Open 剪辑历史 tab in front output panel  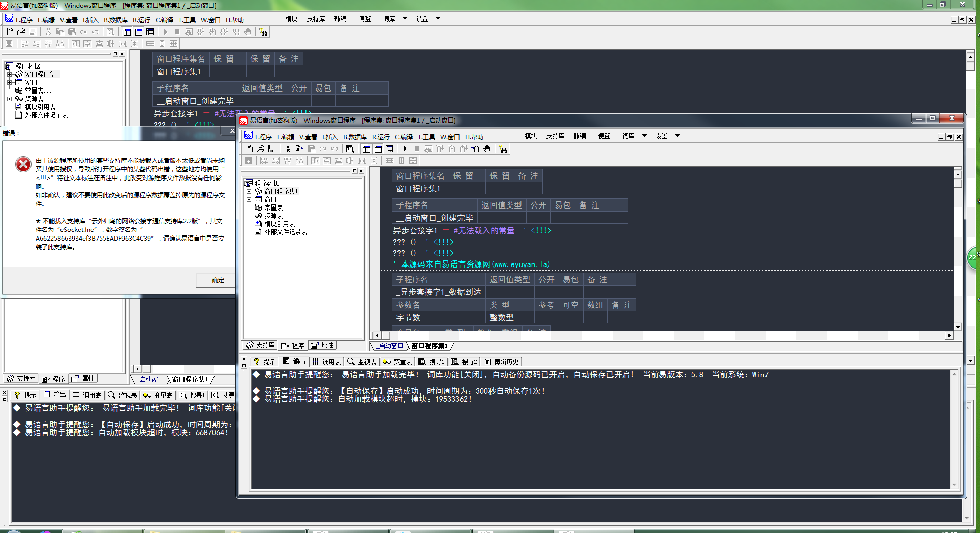pyautogui.click(x=501, y=362)
